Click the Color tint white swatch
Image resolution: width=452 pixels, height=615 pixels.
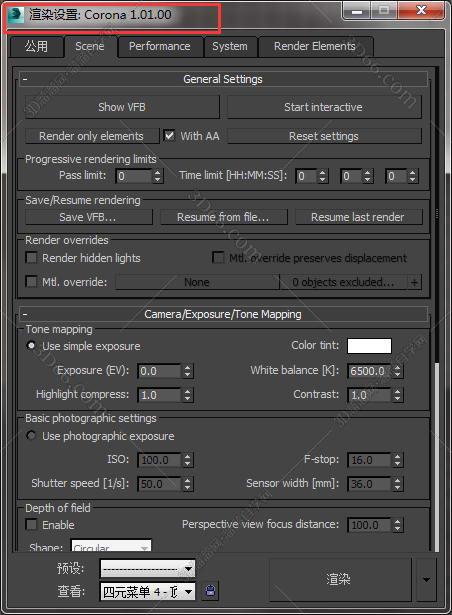[x=369, y=346]
